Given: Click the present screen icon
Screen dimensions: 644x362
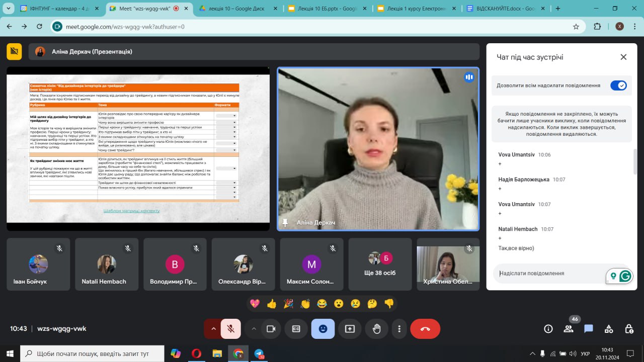Looking at the screenshot, I should tap(350, 329).
